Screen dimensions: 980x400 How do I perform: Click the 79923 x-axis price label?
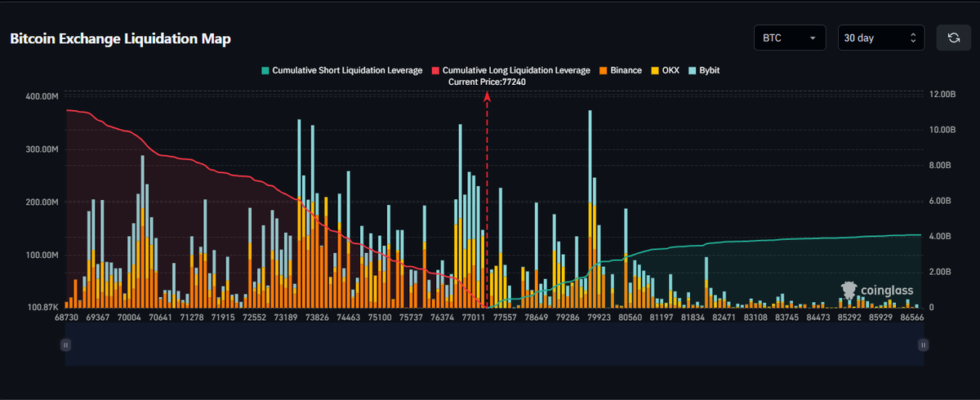click(598, 317)
